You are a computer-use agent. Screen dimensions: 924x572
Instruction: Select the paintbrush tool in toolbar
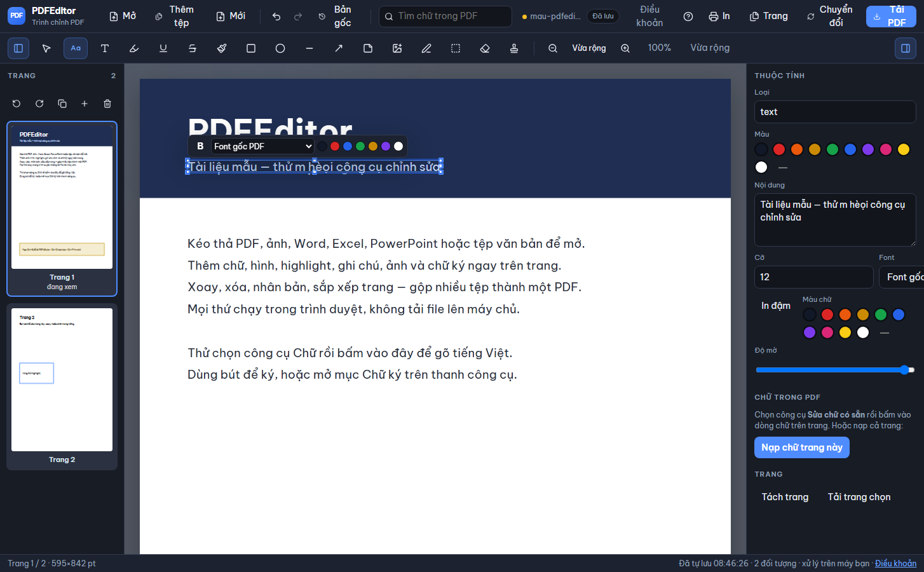[x=222, y=48]
